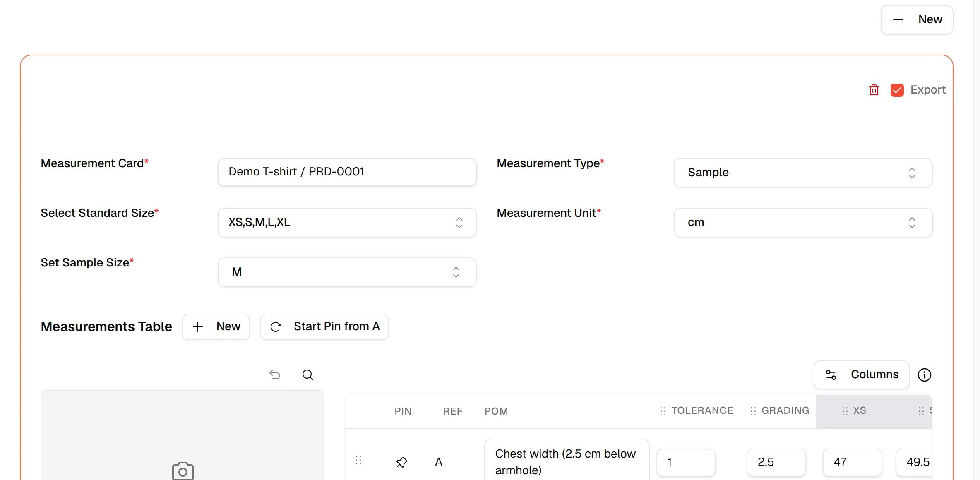This screenshot has height=480, width=980.
Task: Click the drag handle of row A
Action: pos(358,460)
